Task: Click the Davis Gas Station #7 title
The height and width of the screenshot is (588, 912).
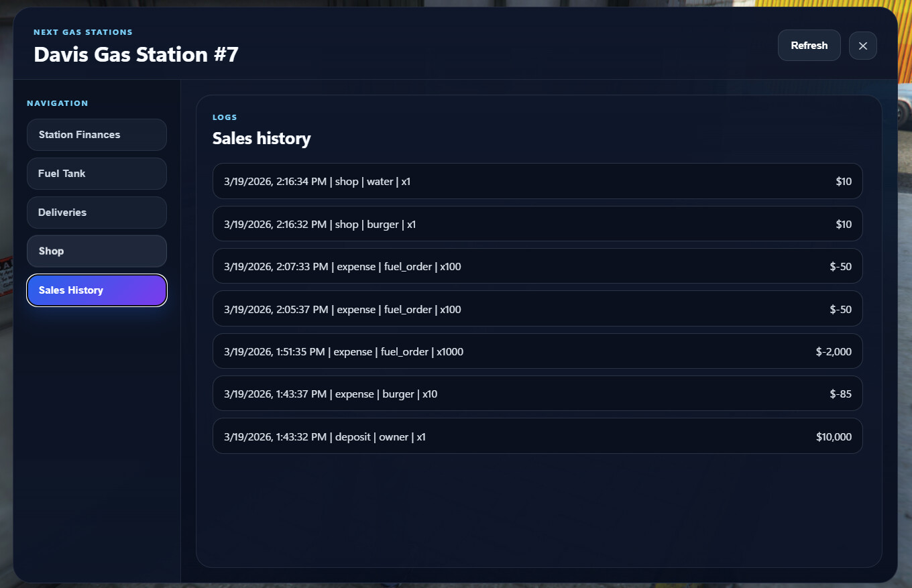Action: 136,54
